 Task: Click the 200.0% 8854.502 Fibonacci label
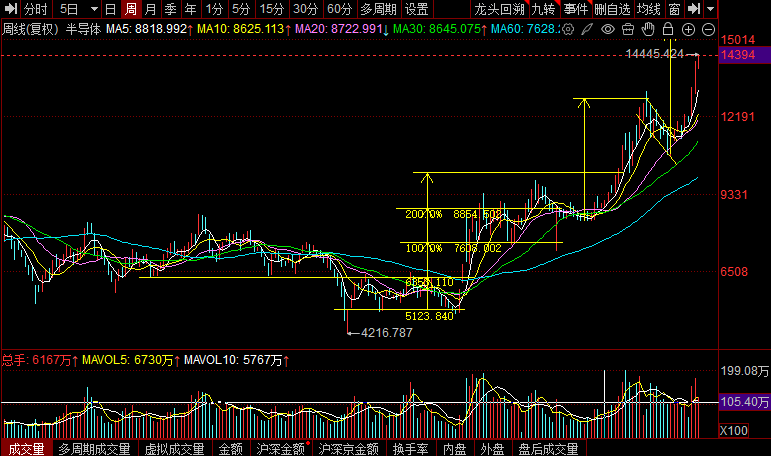(453, 214)
